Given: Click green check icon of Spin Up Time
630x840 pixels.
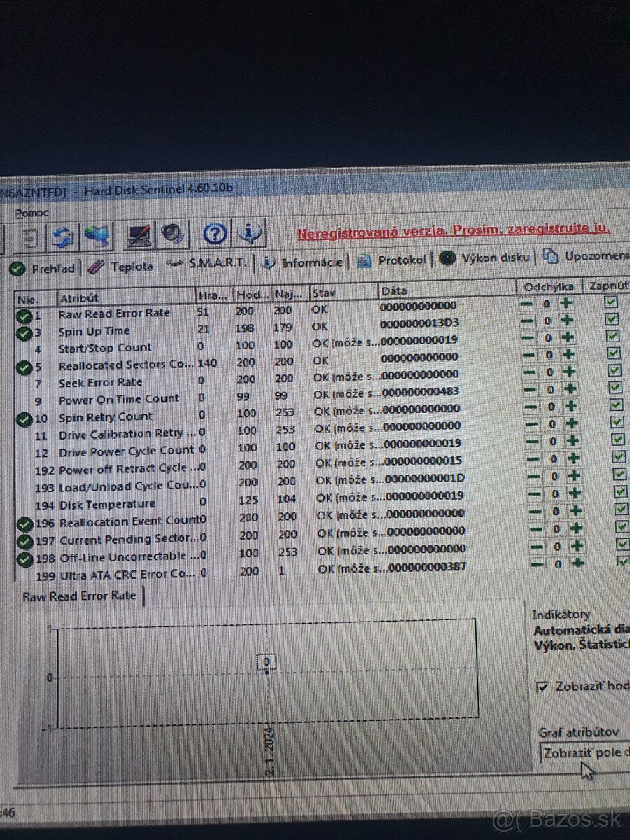Looking at the screenshot, I should click(x=24, y=333).
